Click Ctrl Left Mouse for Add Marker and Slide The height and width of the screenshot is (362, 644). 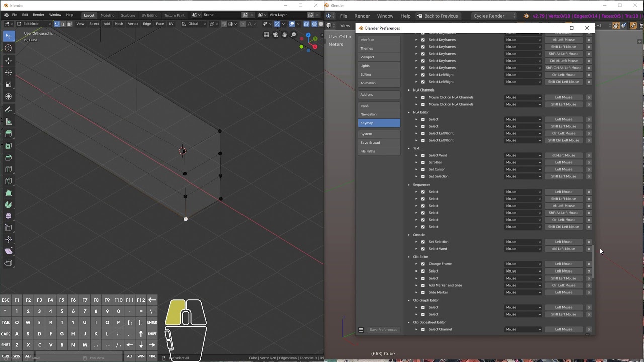[563, 285]
